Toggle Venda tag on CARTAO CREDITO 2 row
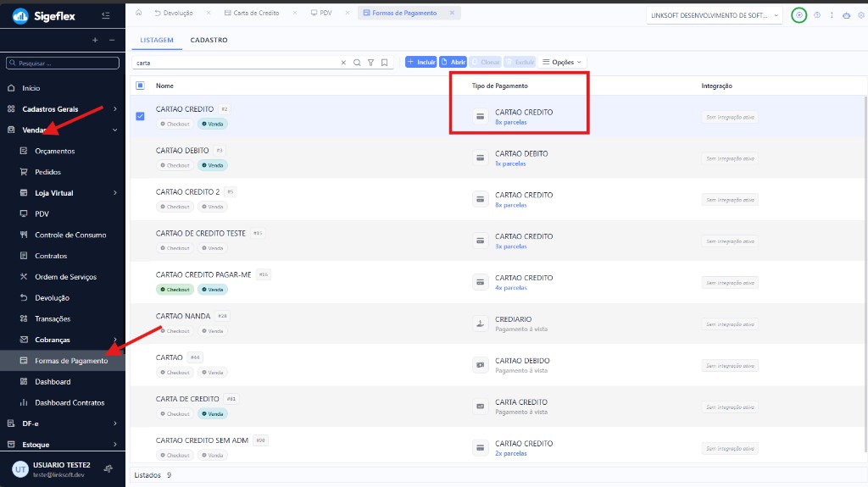Screen dimensions: 868x487 click(x=213, y=207)
